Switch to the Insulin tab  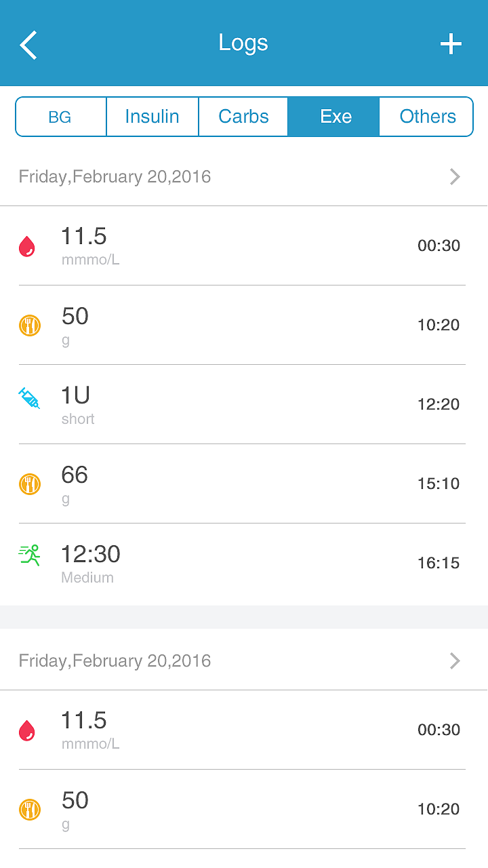click(152, 117)
